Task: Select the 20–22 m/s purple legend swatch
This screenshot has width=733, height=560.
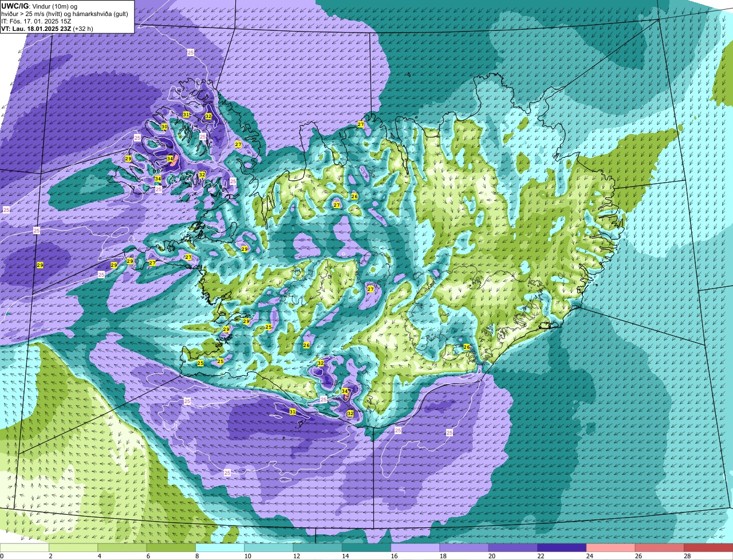Action: pyautogui.click(x=513, y=547)
